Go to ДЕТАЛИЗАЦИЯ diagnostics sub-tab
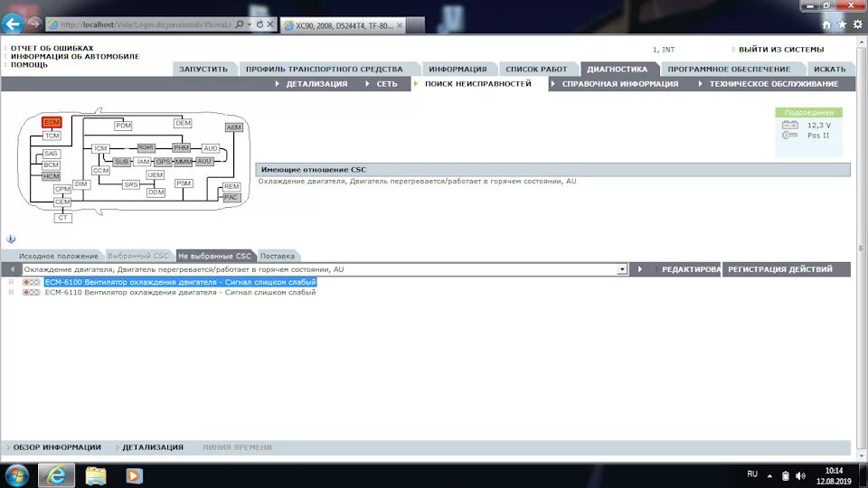Screen dimensions: 868x488 tap(316, 84)
